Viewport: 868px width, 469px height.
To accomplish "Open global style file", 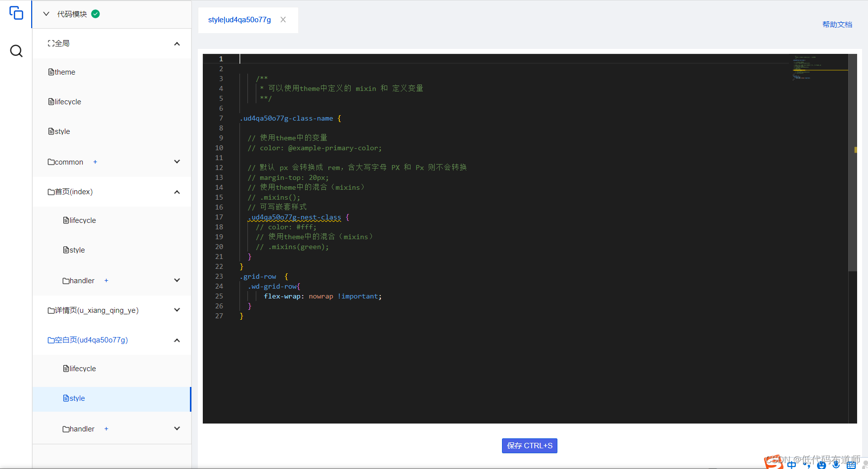I will point(62,131).
